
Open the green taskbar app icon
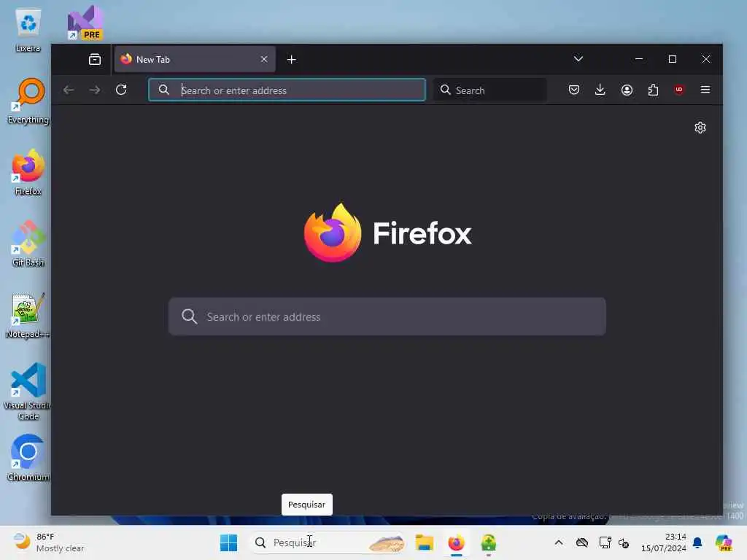tap(489, 542)
